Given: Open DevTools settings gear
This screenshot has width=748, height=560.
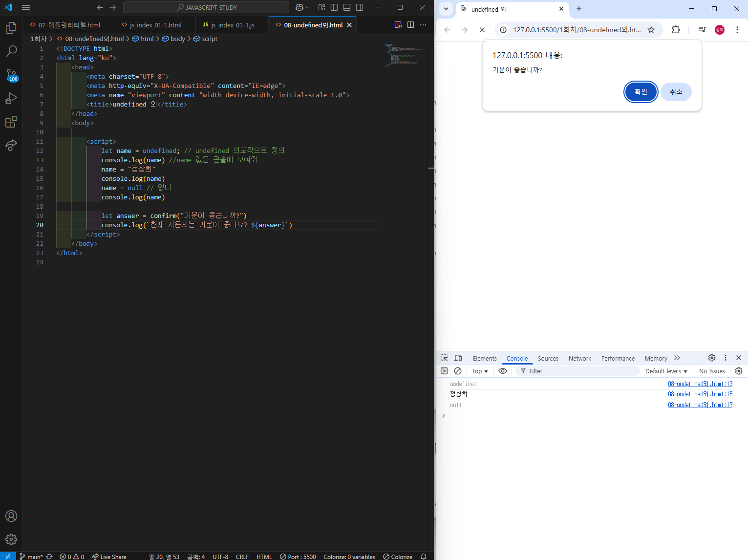Looking at the screenshot, I should [712, 358].
